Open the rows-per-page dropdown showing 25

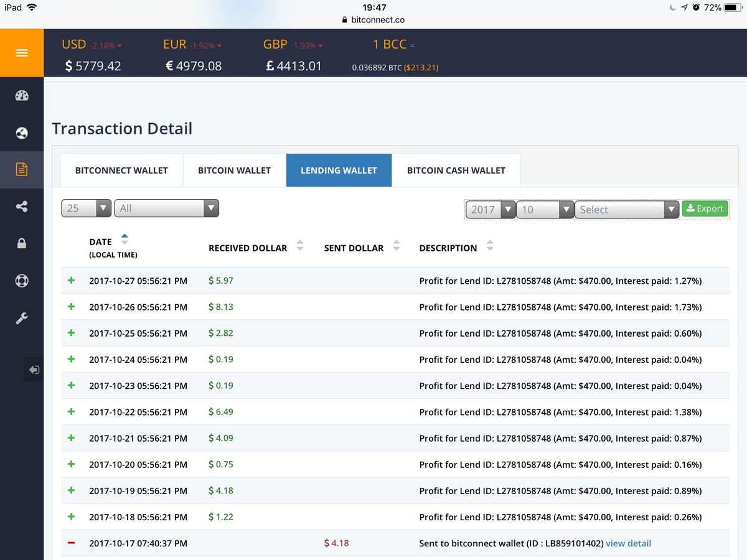[87, 208]
